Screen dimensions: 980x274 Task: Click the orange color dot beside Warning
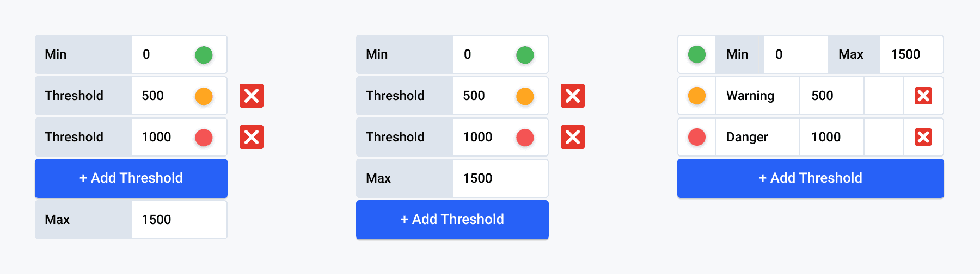(697, 96)
